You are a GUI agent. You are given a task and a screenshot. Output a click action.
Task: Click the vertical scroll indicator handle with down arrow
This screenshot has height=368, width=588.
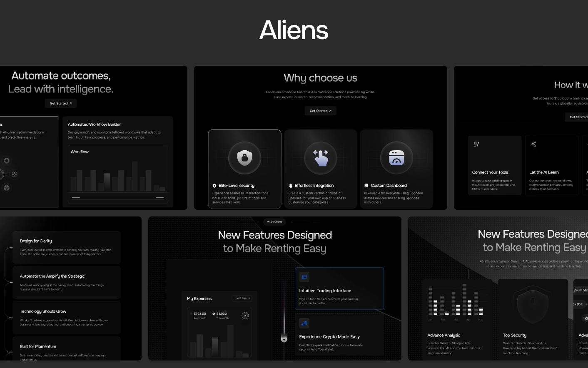tap(284, 337)
